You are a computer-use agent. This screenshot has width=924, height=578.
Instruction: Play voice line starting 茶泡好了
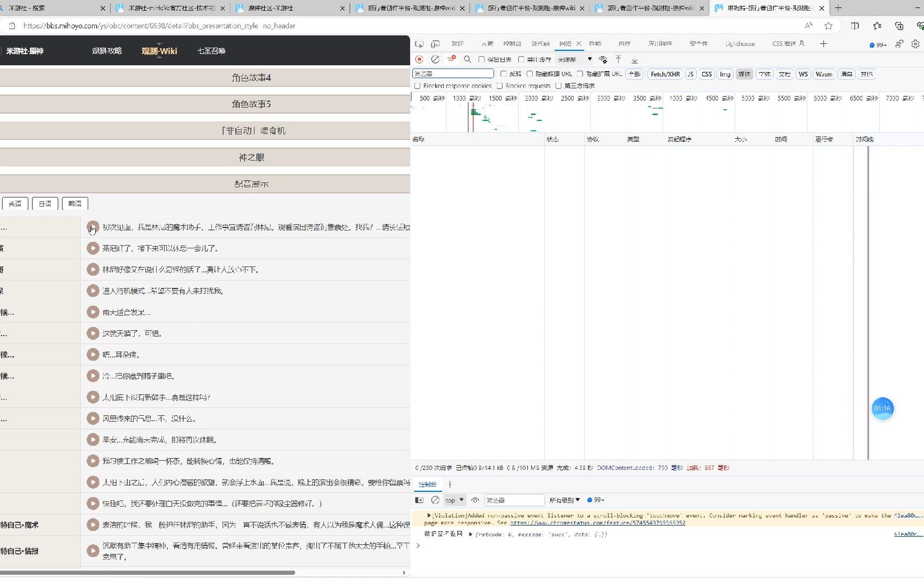pyautogui.click(x=93, y=248)
